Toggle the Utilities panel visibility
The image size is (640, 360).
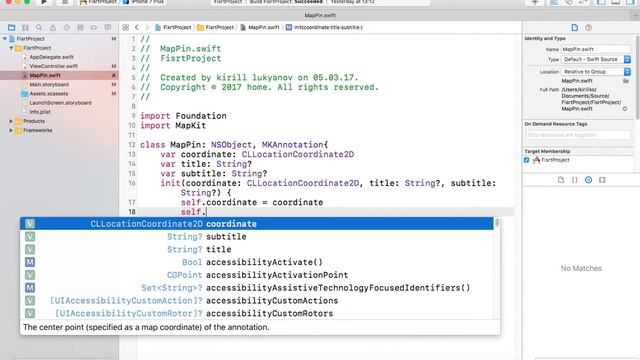(x=630, y=2)
